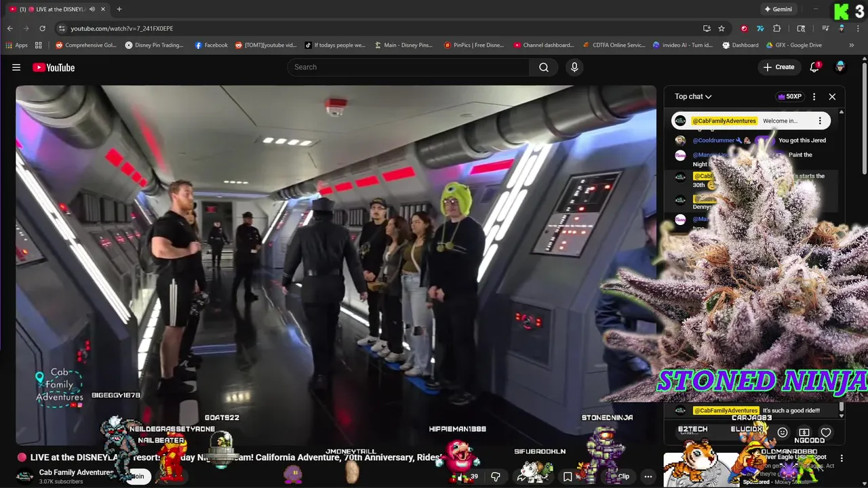This screenshot has width=868, height=488.
Task: Click the pinned @CabFamilyAdventures chat author
Action: point(724,121)
